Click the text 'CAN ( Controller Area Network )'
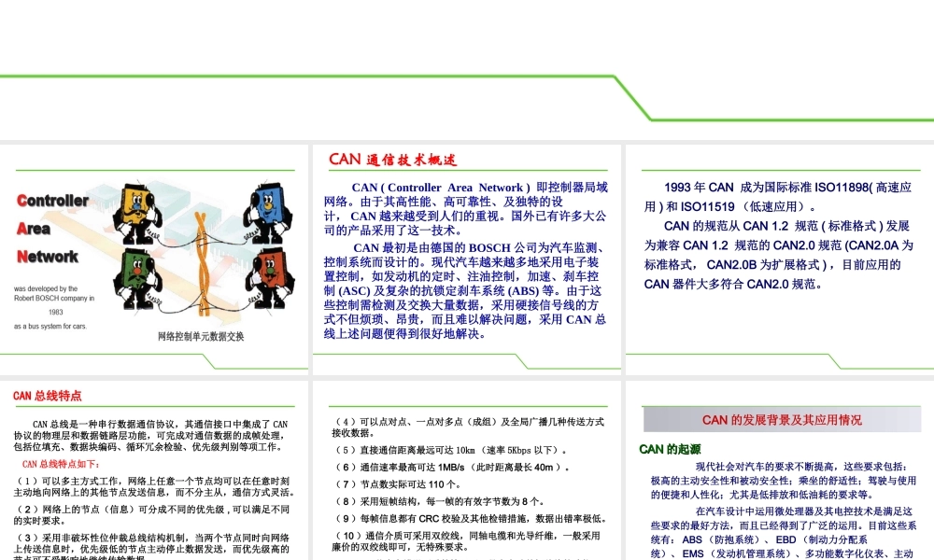This screenshot has height=560, width=934. 440,188
